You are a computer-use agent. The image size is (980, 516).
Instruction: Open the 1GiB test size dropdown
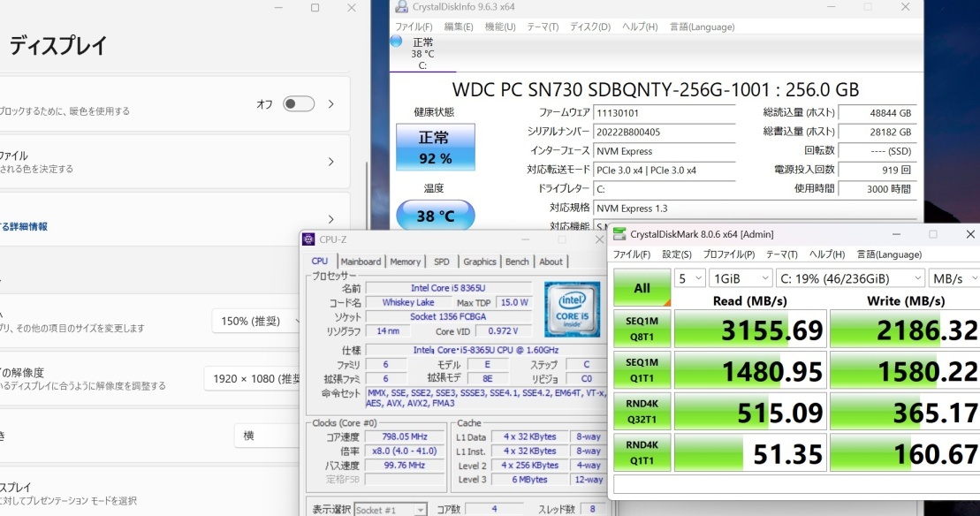[x=741, y=278]
